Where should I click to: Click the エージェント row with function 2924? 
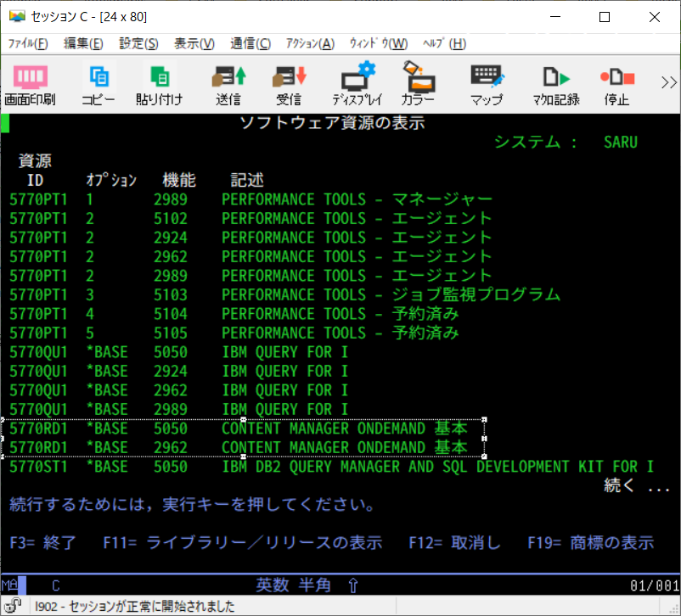(x=250, y=238)
